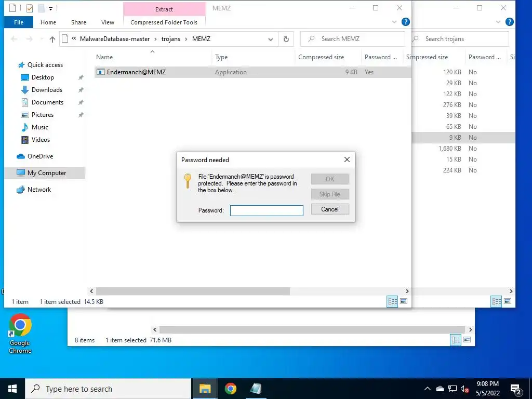The width and height of the screenshot is (532, 399).
Task: Open Help in the trojans window
Action: [x=509, y=22]
